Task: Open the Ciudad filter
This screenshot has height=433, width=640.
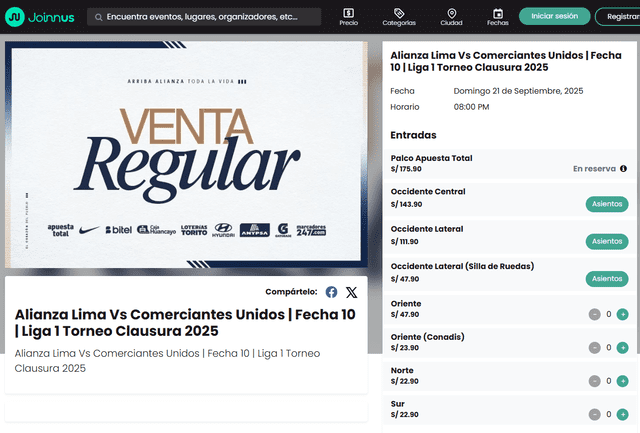Action: coord(451,17)
